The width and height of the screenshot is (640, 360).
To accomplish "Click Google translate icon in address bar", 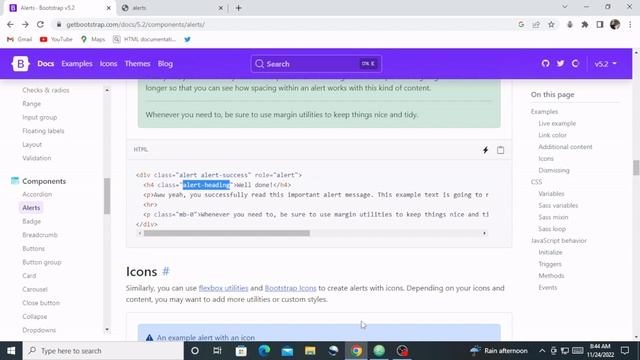I will pos(521,24).
